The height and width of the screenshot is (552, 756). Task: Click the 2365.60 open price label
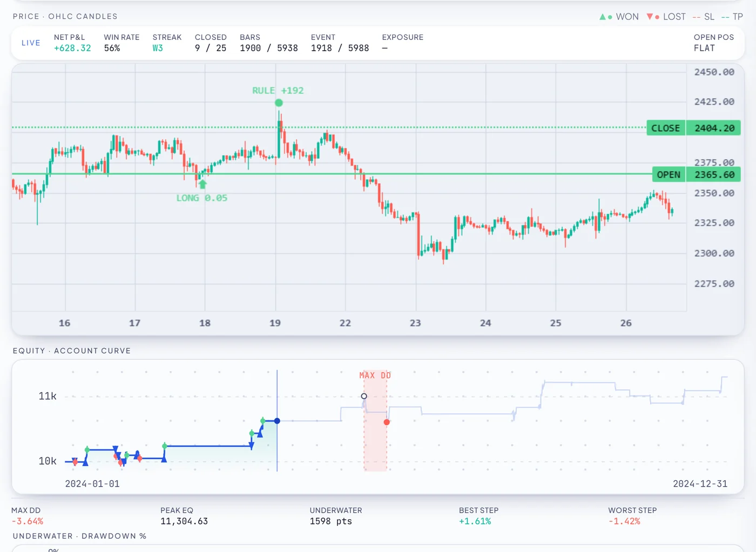[714, 174]
